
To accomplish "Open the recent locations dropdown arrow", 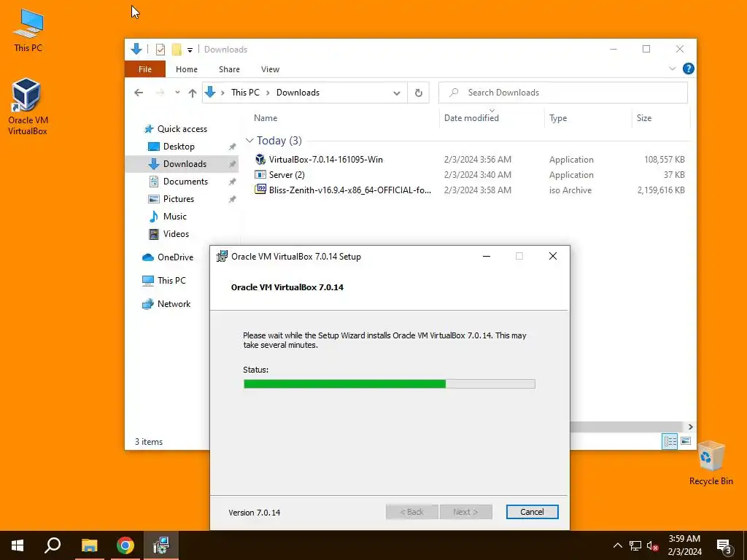I will coord(177,93).
